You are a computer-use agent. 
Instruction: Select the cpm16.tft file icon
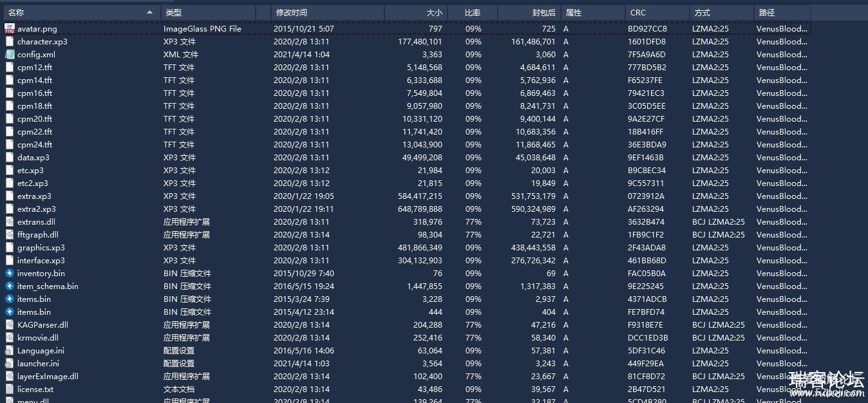click(x=10, y=93)
